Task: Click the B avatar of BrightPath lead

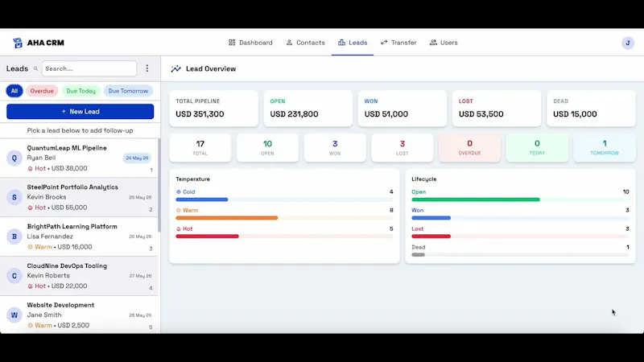Action: click(x=14, y=237)
